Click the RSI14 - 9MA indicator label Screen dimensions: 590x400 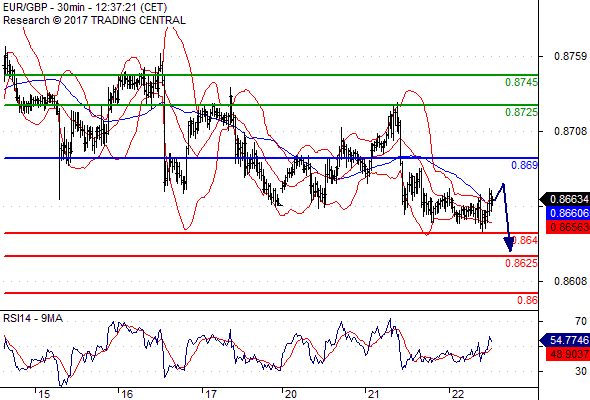tap(33, 318)
